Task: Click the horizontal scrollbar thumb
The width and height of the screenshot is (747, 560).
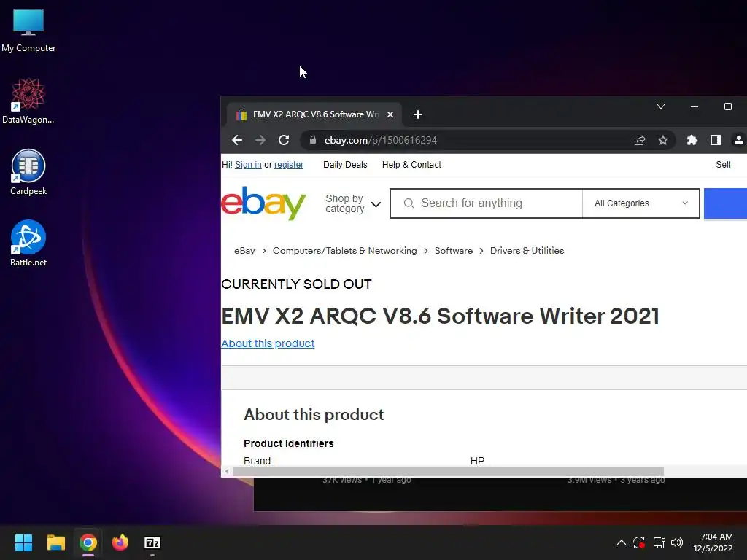Action: pos(449,472)
